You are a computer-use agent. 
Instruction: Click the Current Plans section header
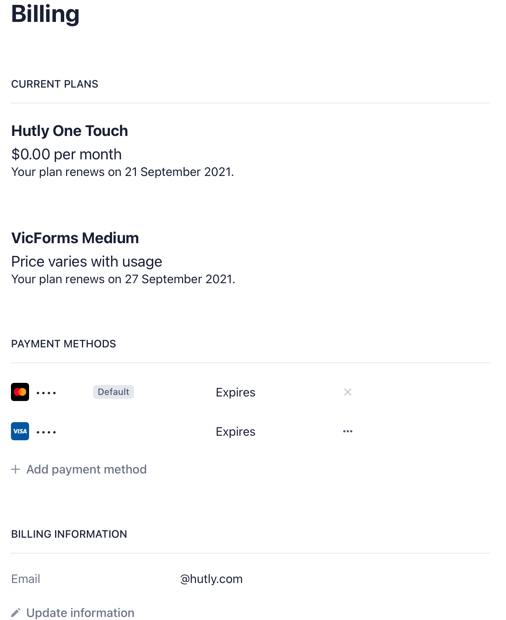[55, 84]
